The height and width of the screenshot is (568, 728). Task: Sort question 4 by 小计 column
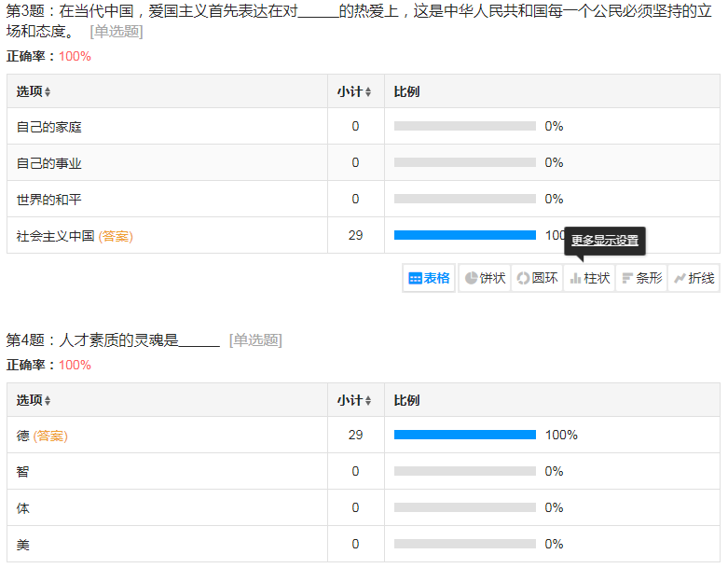point(354,400)
